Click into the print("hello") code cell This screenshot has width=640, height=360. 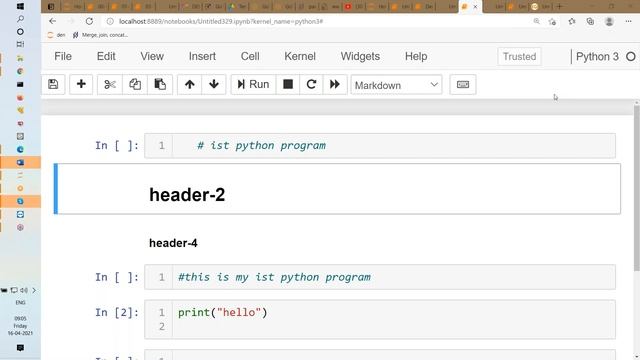[380, 320]
